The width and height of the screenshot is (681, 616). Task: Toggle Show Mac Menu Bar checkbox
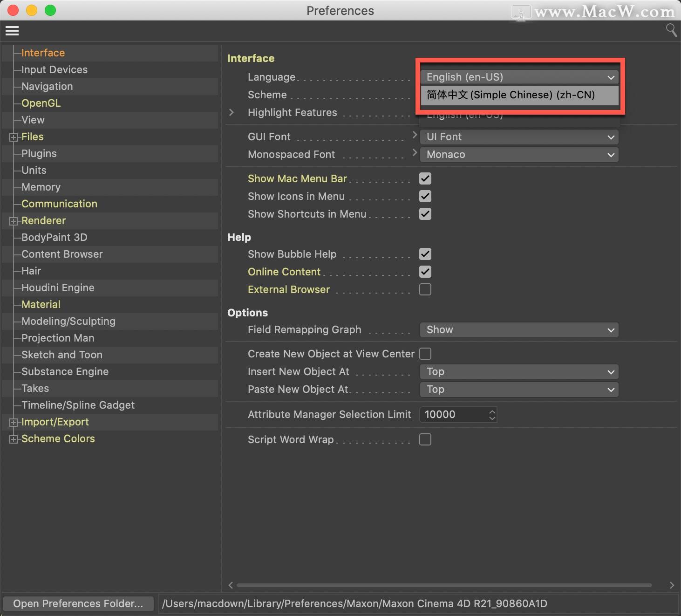click(x=425, y=178)
